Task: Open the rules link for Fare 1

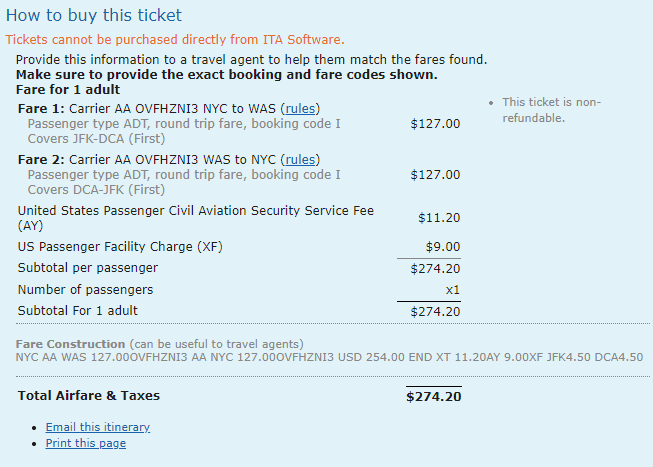Action: [300, 109]
